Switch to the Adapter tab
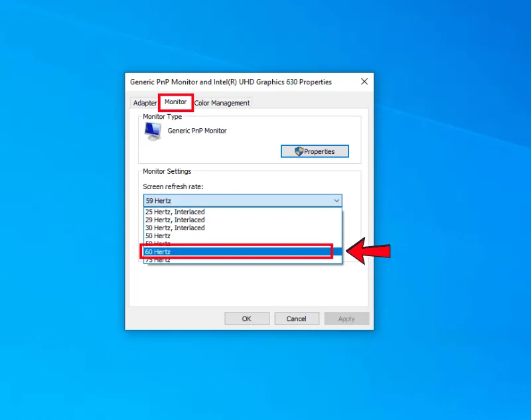This screenshot has width=531, height=420. (145, 103)
